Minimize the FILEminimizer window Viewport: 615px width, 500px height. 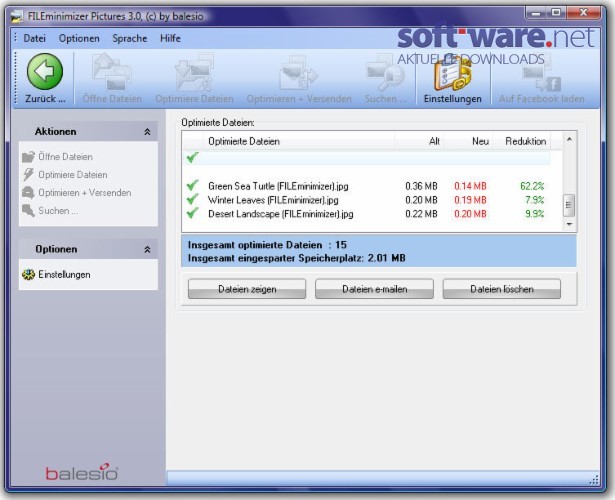(536, 13)
